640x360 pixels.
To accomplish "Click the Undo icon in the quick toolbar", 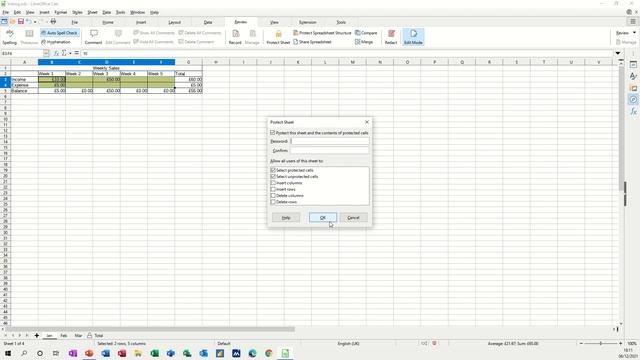I will point(29,21).
